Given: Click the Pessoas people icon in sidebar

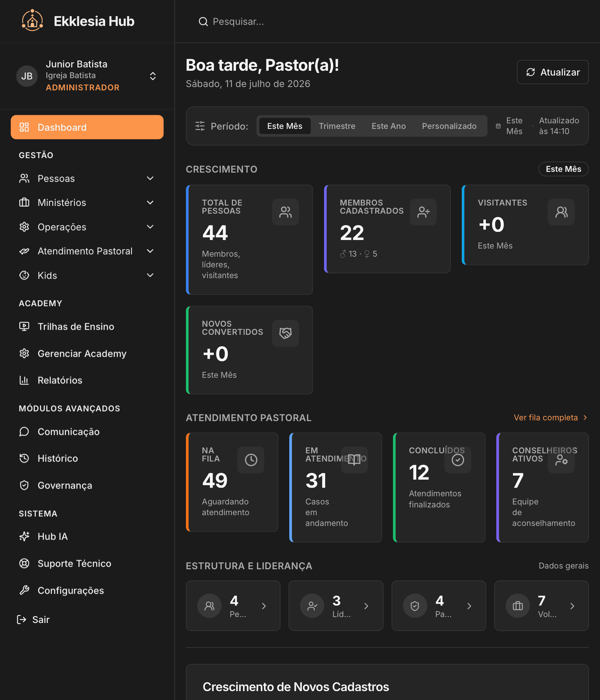Looking at the screenshot, I should point(24,179).
